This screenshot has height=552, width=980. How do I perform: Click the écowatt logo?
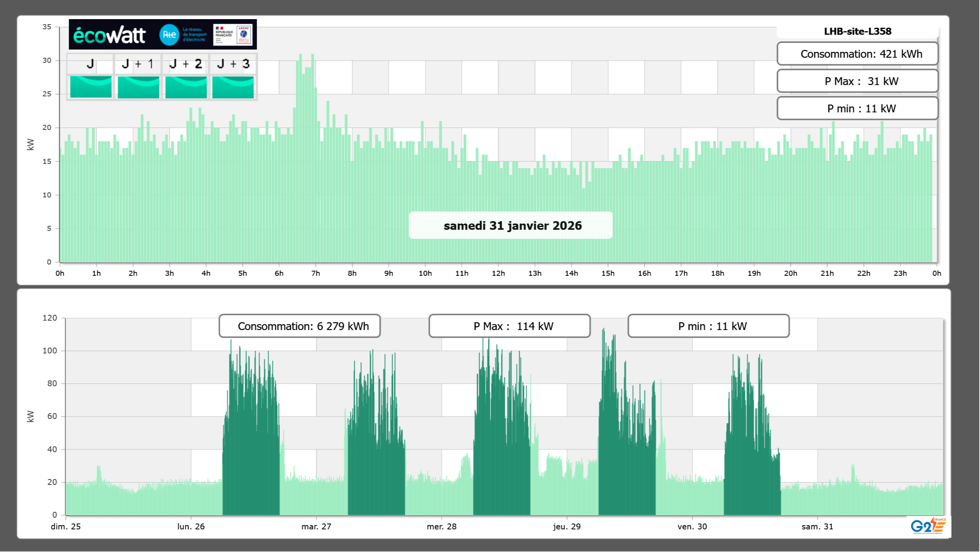tap(109, 35)
